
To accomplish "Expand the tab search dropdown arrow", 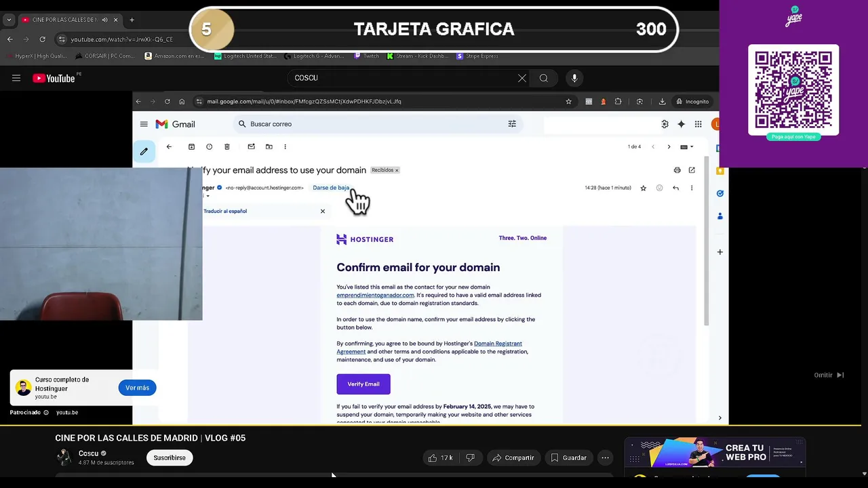I will click(9, 20).
